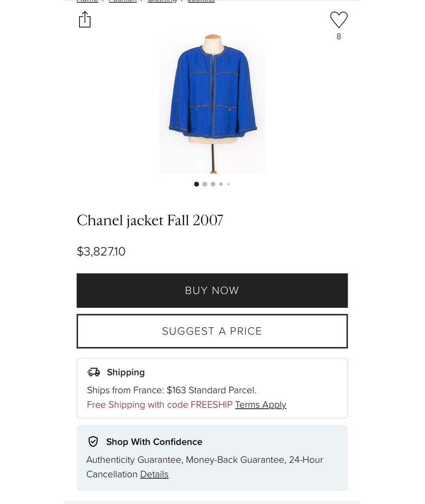Click the shipping truck icon
Viewport: 425px width, 504px height.
[x=94, y=372]
